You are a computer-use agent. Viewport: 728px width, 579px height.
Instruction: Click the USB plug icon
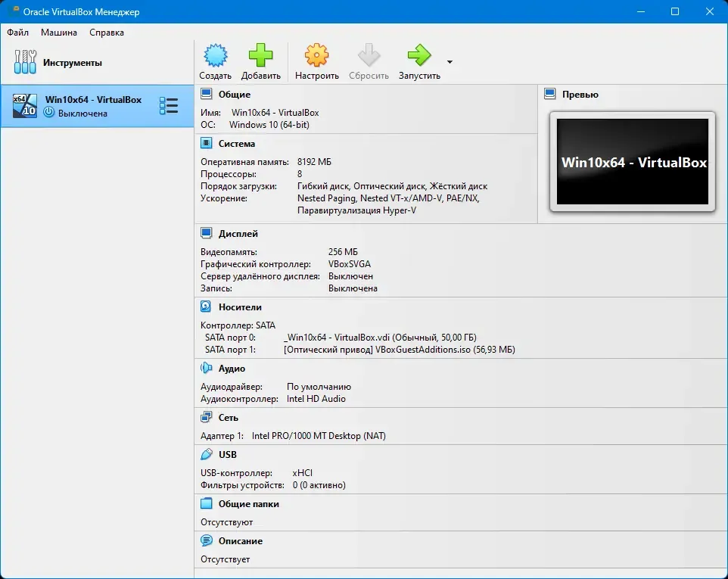point(206,454)
